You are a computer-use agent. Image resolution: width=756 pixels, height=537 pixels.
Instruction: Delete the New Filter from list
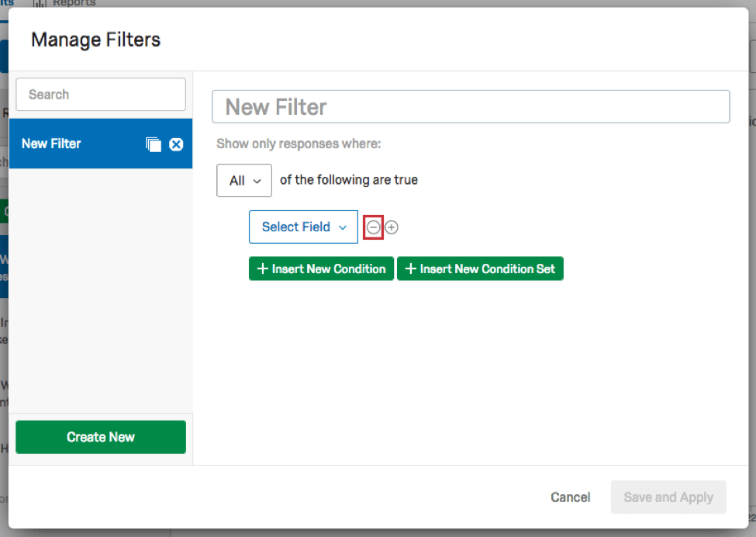pyautogui.click(x=176, y=144)
